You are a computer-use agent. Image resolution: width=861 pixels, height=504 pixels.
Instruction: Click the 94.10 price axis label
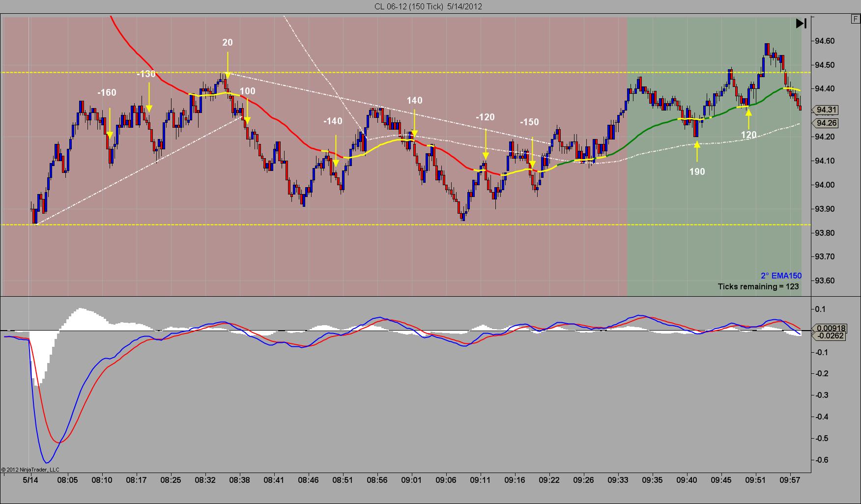pos(824,161)
